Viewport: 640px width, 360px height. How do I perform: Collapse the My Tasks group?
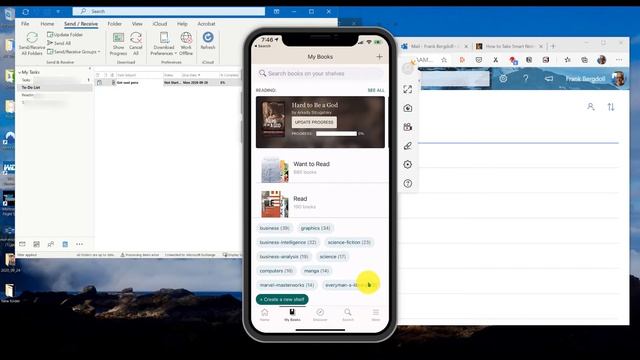click(x=20, y=72)
